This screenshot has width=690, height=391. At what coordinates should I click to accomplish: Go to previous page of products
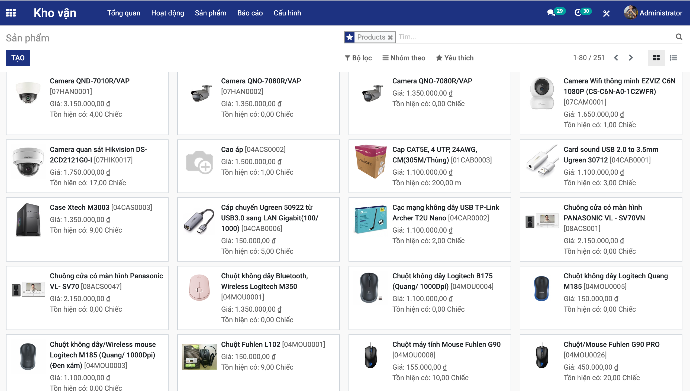point(616,58)
